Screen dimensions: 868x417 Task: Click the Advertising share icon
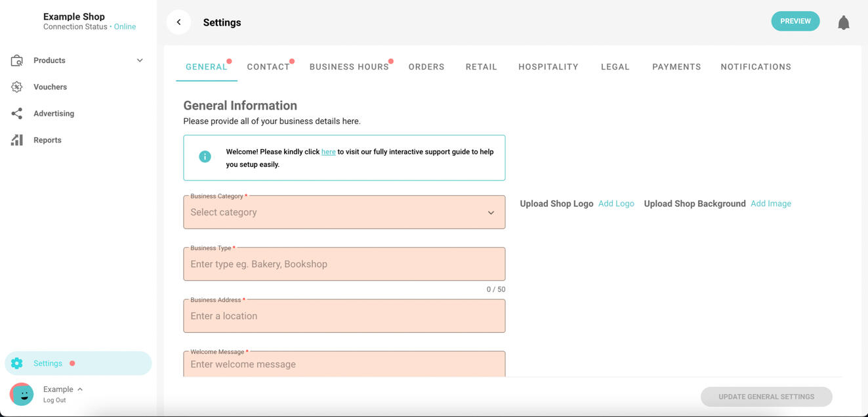(x=17, y=114)
